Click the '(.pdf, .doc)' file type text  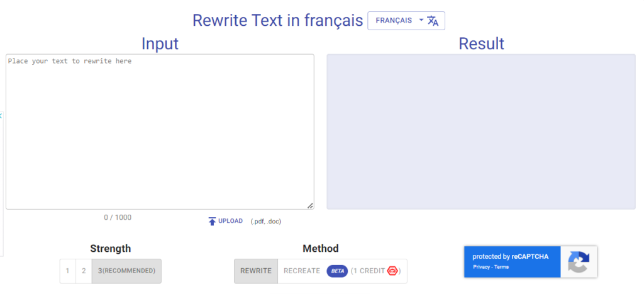click(x=266, y=222)
